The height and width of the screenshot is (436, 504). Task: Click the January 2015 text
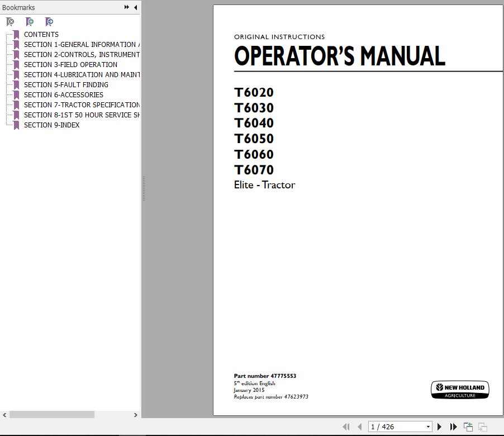click(x=249, y=390)
